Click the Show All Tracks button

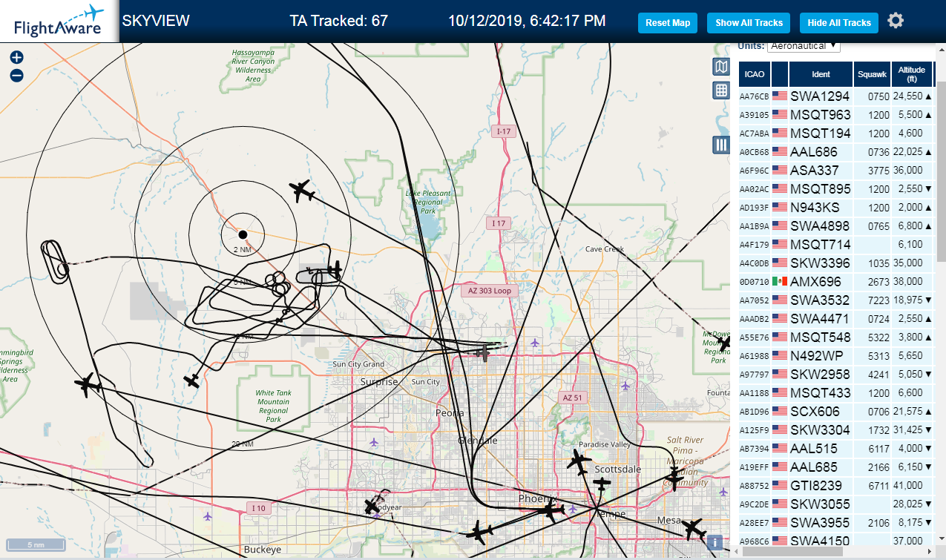click(749, 23)
